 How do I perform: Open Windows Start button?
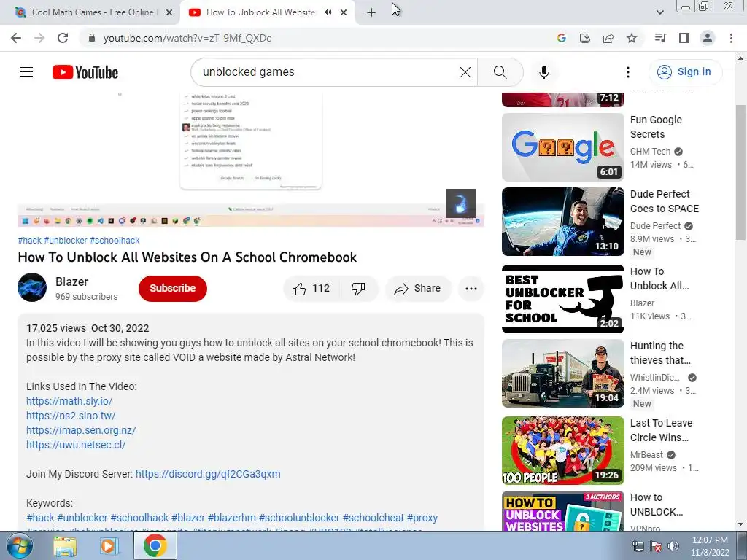(x=20, y=546)
